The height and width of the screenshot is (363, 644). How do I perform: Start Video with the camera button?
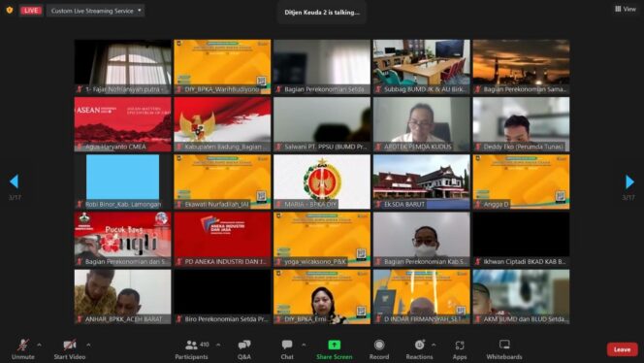[x=70, y=348]
